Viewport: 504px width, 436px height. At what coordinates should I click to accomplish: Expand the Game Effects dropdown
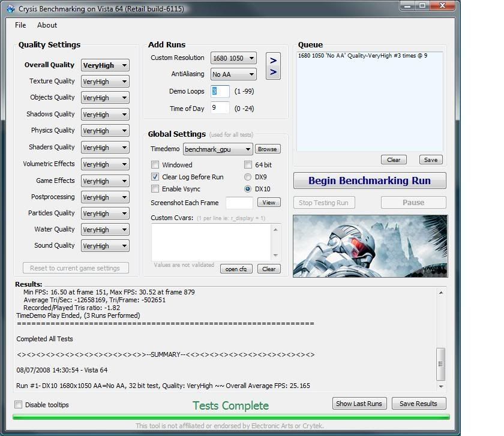[x=105, y=181]
